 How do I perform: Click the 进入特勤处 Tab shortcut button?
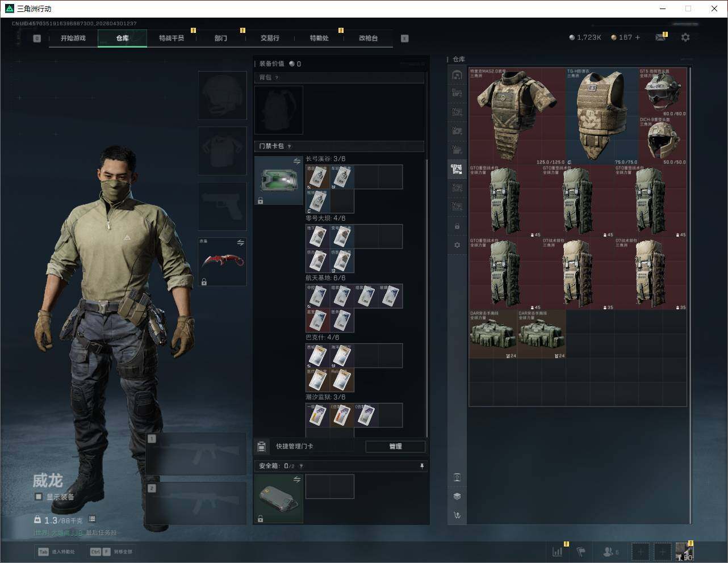click(x=56, y=552)
